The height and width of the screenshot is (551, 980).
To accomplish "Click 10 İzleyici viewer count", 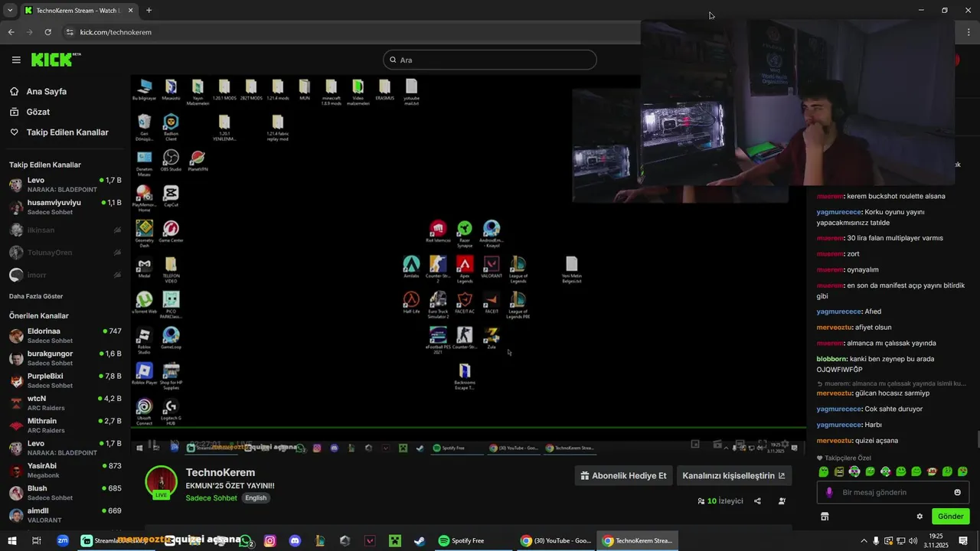I will click(x=720, y=501).
